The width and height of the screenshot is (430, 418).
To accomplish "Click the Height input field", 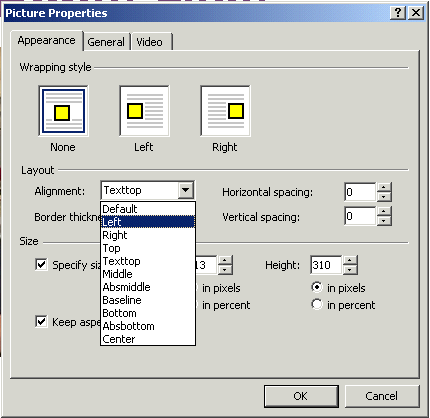I will (326, 265).
